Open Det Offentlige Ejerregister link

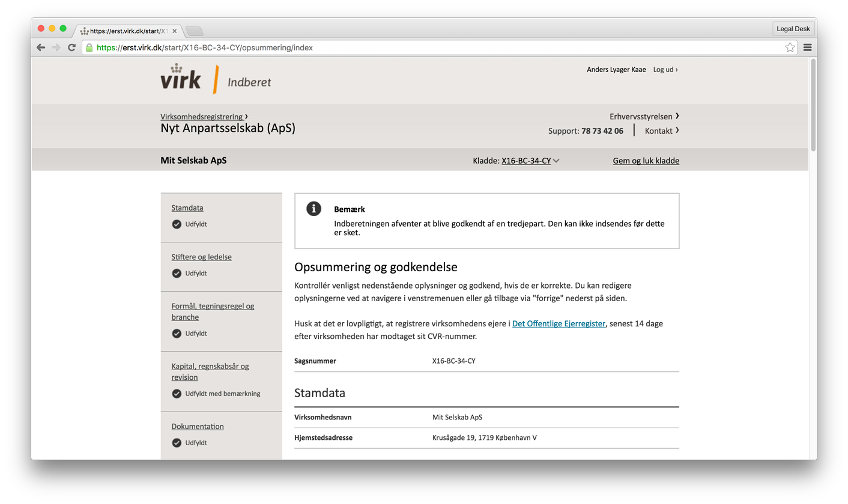click(x=559, y=323)
